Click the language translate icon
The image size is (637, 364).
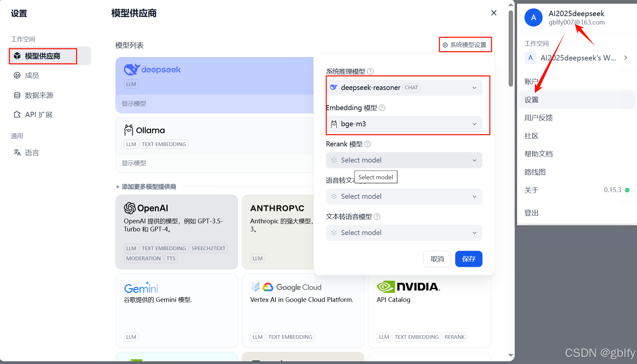17,152
